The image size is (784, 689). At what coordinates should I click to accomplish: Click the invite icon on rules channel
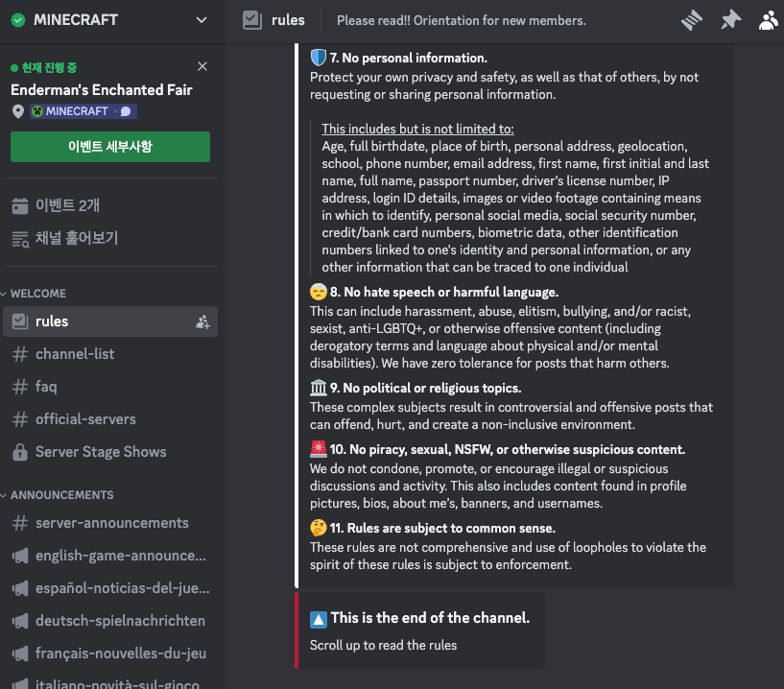pos(202,321)
